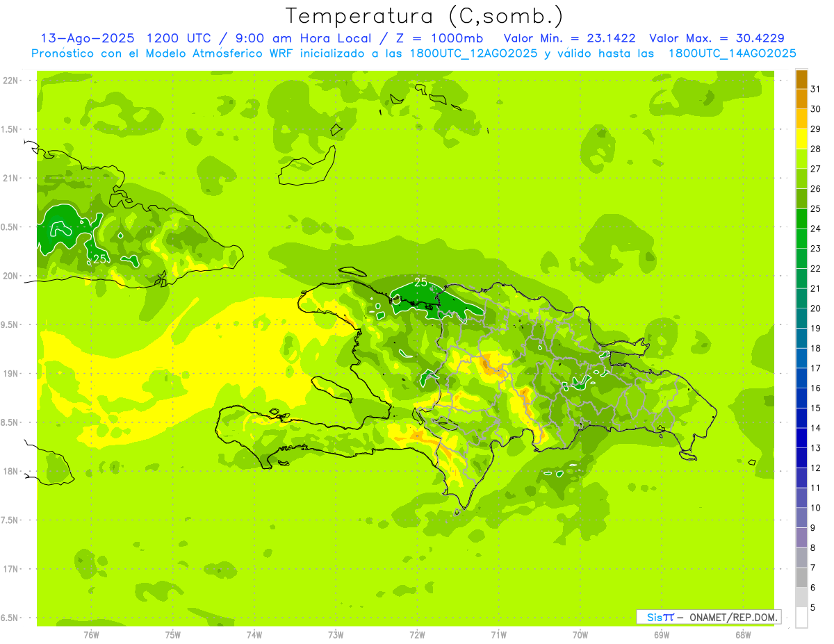Viewport: 834px width, 644px height.
Task: Click the '76W' longitude label
Action: click(91, 636)
